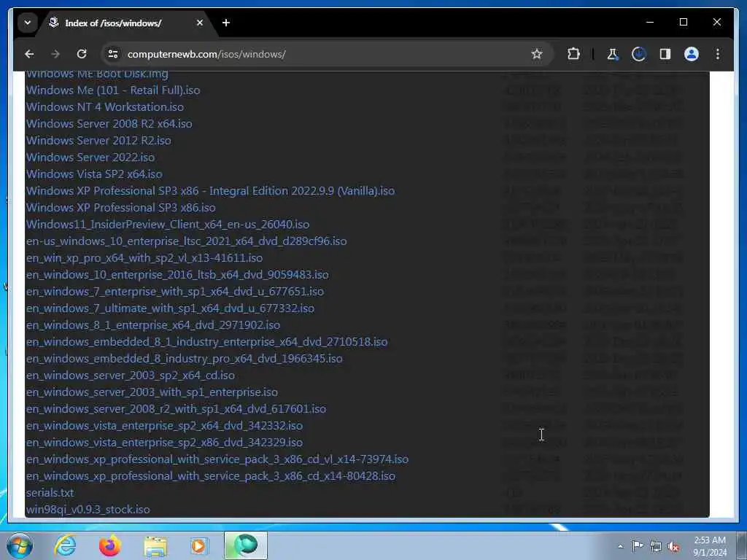
Task: Open the Windows Start menu orb
Action: 20,545
